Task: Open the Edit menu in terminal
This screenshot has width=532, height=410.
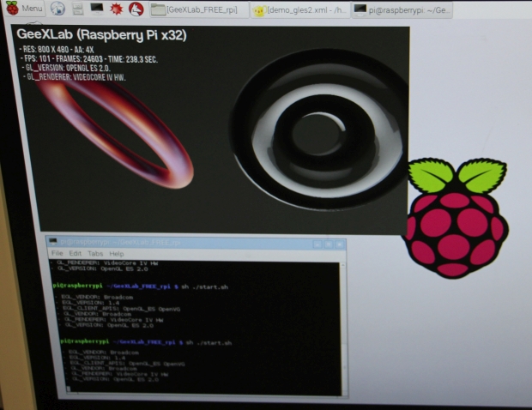Action: (x=75, y=253)
